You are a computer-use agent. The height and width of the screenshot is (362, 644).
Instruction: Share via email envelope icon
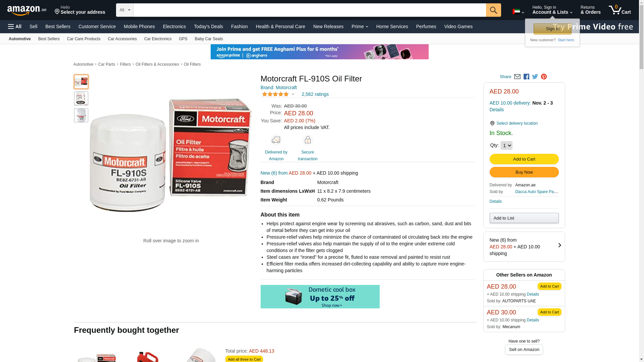517,77
